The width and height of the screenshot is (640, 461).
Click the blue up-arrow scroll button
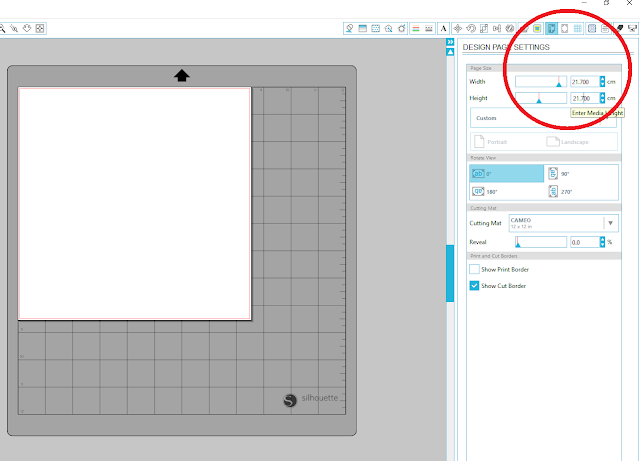[x=450, y=52]
